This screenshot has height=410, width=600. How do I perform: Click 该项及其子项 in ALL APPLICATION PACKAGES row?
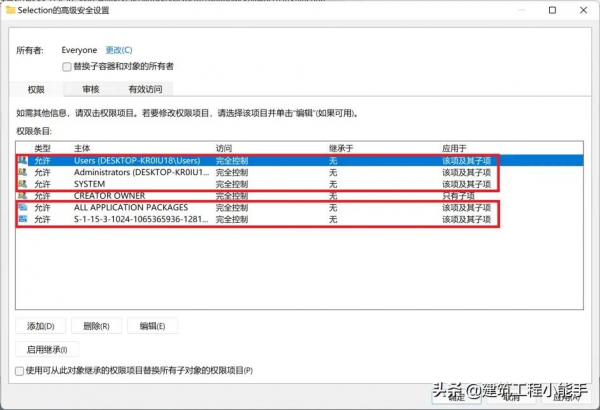(466, 207)
